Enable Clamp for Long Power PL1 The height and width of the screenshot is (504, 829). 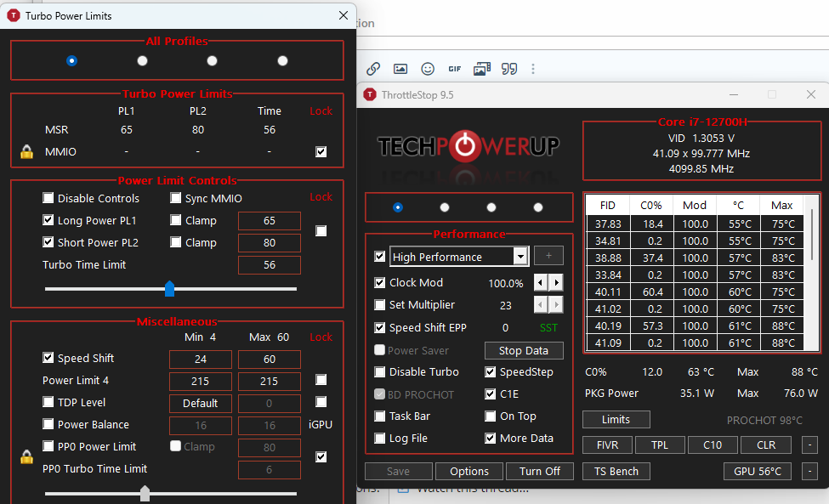tap(175, 220)
